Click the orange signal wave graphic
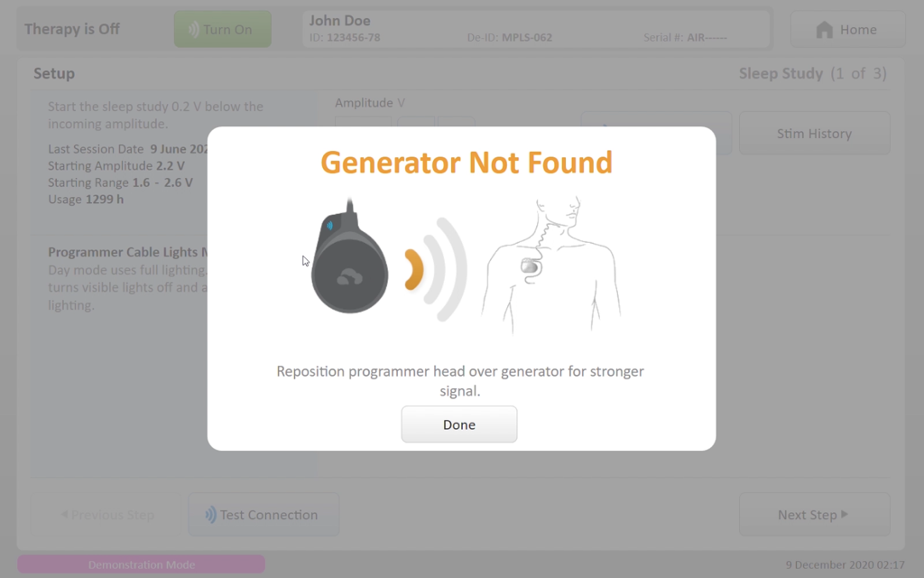The width and height of the screenshot is (924, 578). pos(414,269)
